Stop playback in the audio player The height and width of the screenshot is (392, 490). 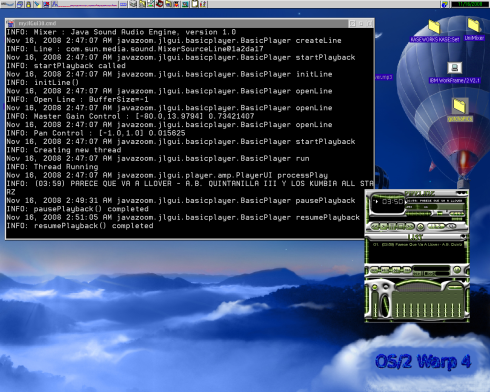click(401, 226)
